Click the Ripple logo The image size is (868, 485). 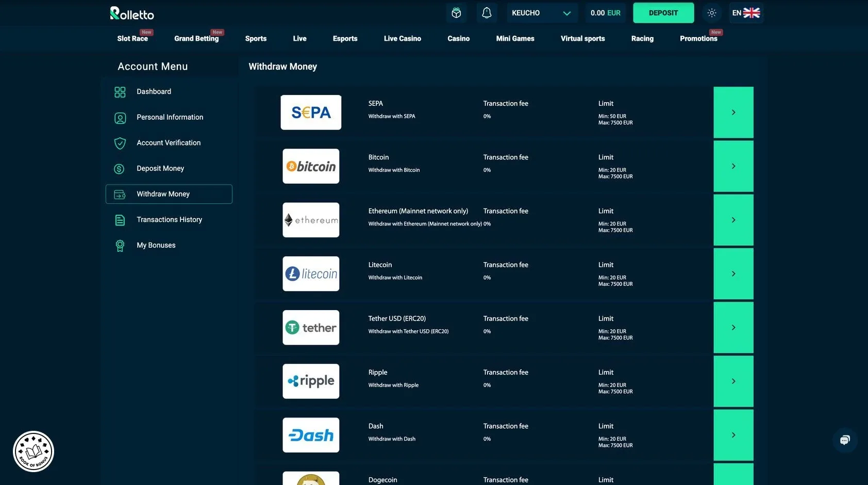tap(311, 381)
